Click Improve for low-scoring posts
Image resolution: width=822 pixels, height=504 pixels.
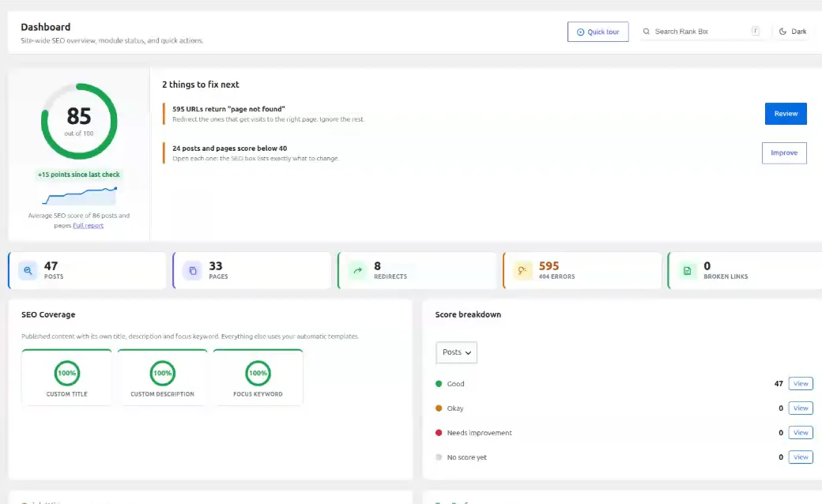(x=784, y=153)
